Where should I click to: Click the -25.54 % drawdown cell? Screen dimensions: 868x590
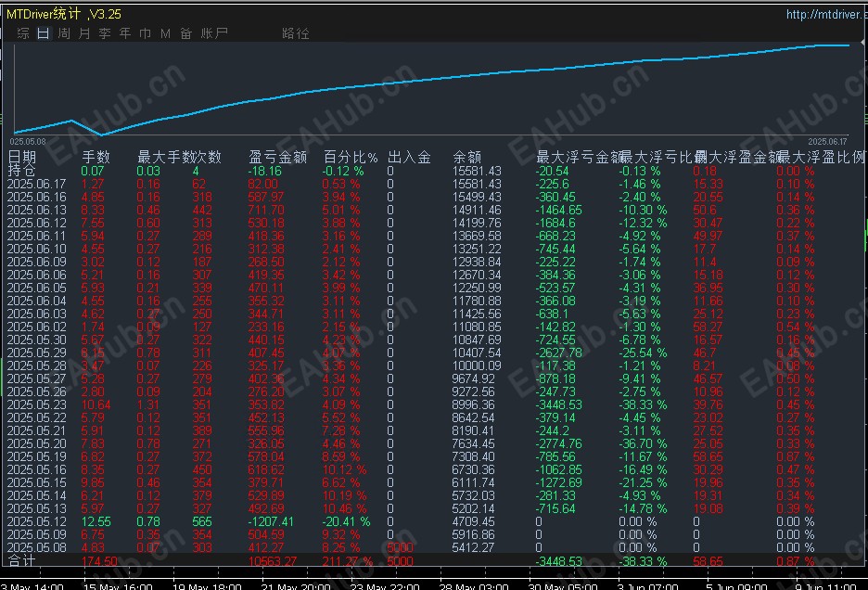coord(643,353)
